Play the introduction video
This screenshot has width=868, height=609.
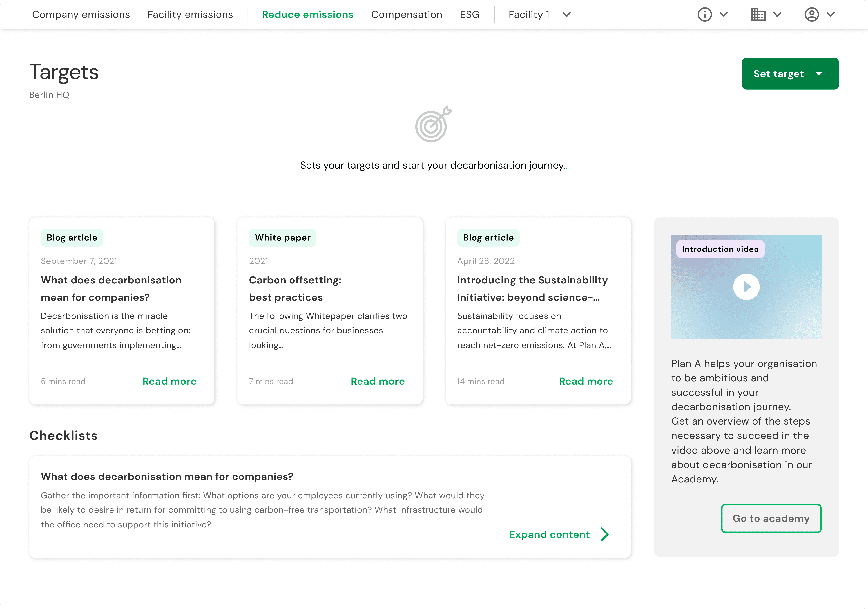point(746,287)
